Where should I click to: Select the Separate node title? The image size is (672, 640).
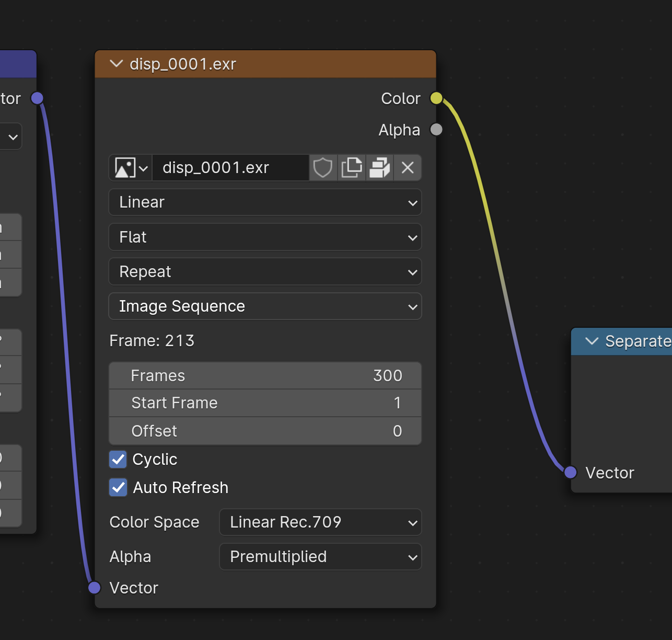638,341
